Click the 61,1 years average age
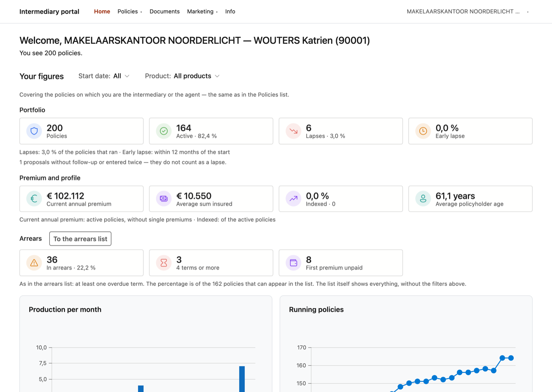This screenshot has height=392, width=552. pyautogui.click(x=455, y=196)
